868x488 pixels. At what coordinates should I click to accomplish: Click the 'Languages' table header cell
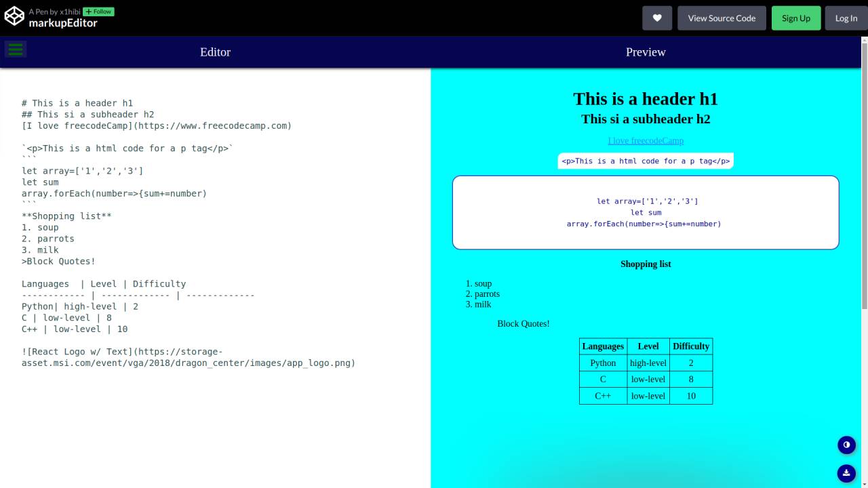(x=603, y=346)
